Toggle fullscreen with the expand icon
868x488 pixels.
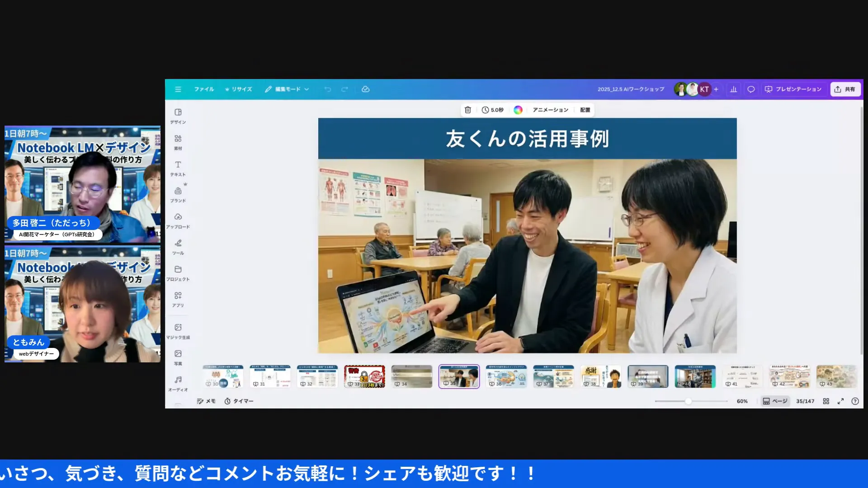(x=841, y=401)
